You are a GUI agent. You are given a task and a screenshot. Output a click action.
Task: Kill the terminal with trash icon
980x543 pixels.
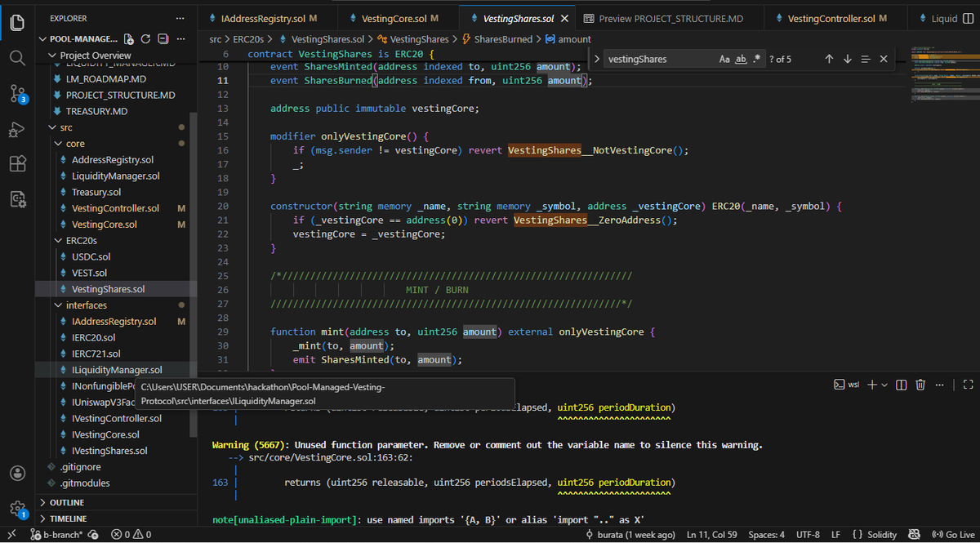(x=920, y=385)
